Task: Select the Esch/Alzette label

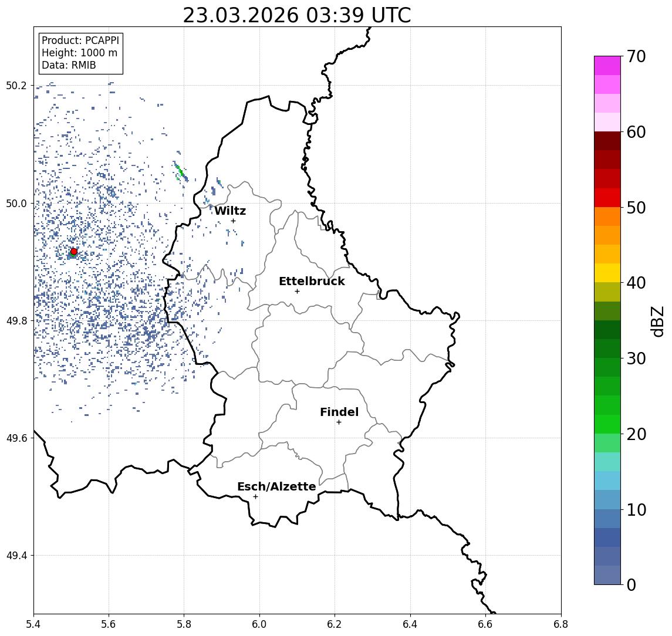Action: [276, 486]
